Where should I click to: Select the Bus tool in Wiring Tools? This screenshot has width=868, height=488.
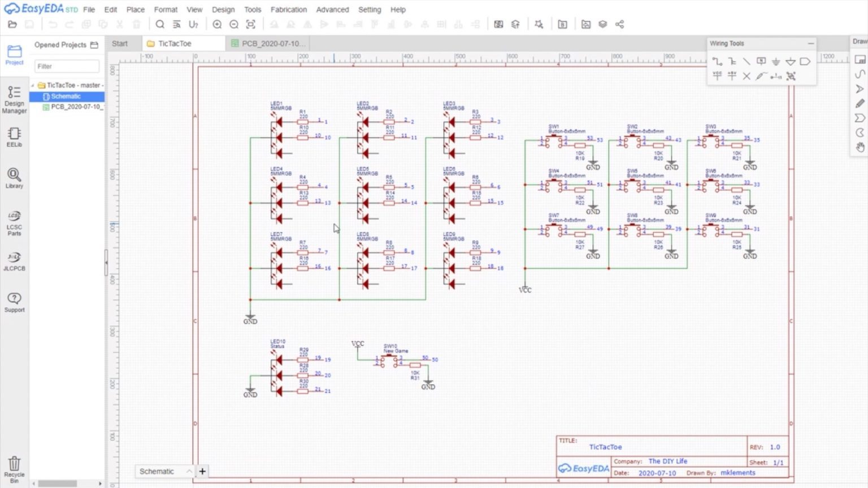[x=732, y=61]
